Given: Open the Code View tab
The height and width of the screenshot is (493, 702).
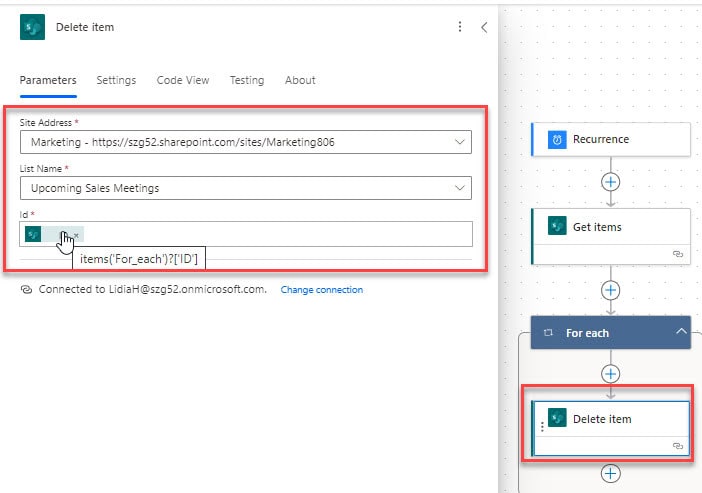Looking at the screenshot, I should pyautogui.click(x=183, y=80).
